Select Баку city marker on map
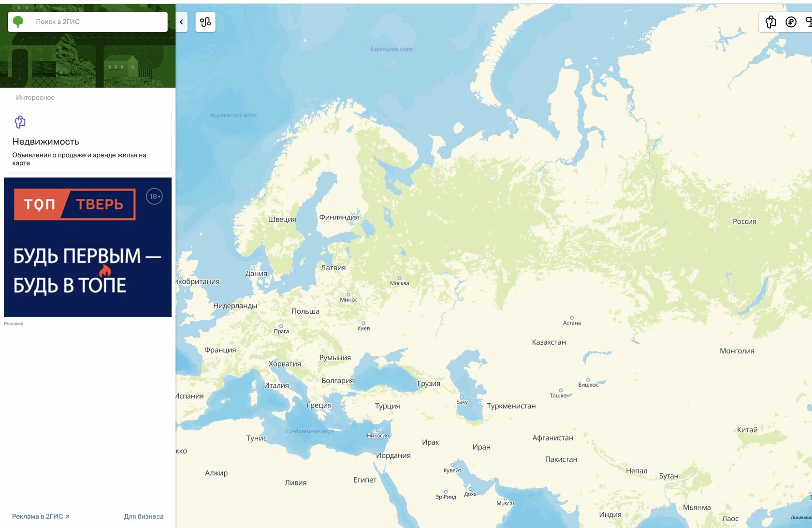This screenshot has height=528, width=812. (x=462, y=396)
